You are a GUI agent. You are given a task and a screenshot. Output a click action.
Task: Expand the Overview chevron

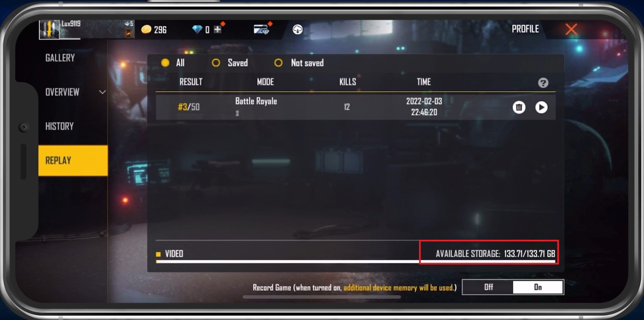coord(102,92)
